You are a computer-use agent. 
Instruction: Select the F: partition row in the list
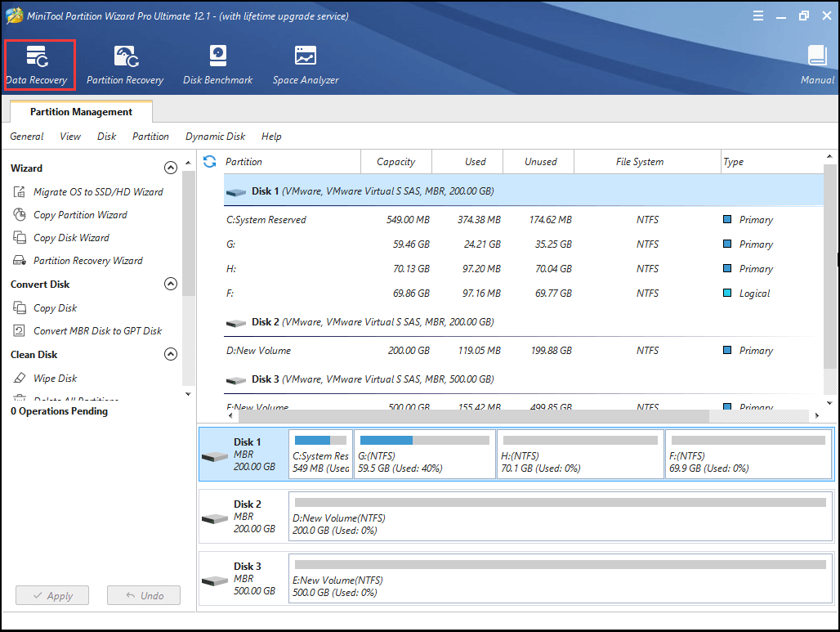click(x=524, y=294)
